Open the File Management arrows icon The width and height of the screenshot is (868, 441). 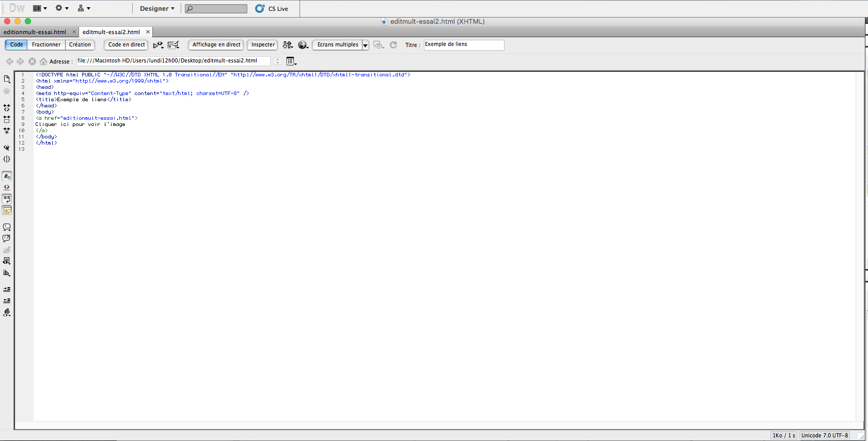click(x=288, y=45)
